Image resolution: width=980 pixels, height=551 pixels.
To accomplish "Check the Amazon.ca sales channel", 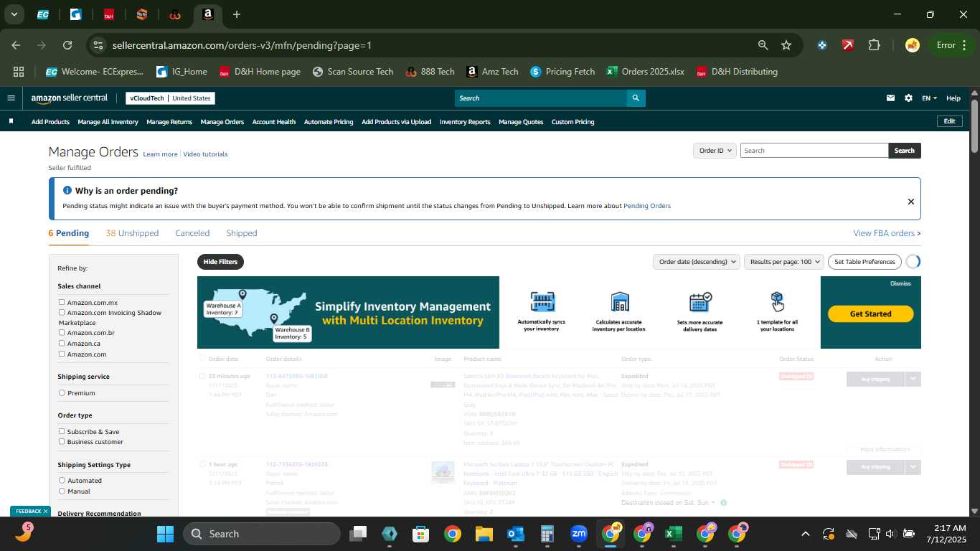I will (x=62, y=344).
